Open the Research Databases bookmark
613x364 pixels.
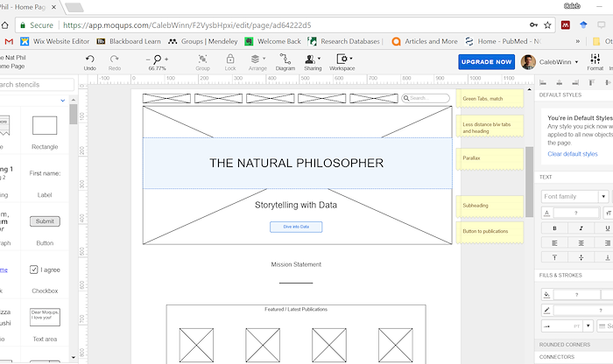point(343,41)
